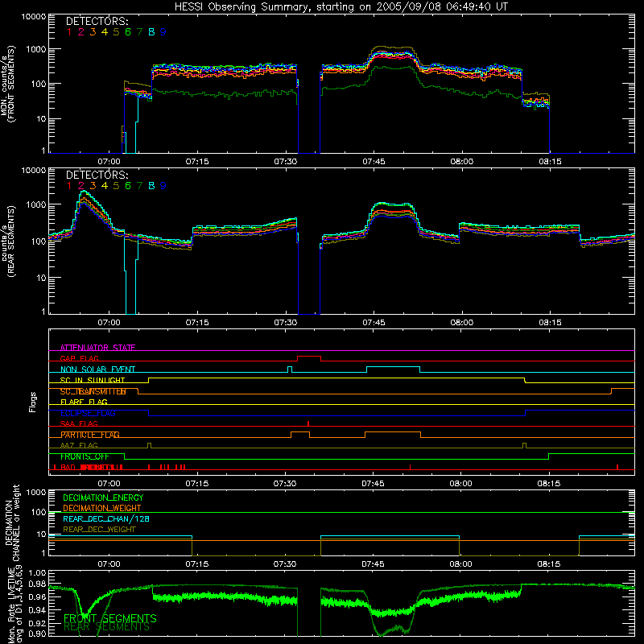Click the decimation plot y-axis title

[x=12, y=522]
